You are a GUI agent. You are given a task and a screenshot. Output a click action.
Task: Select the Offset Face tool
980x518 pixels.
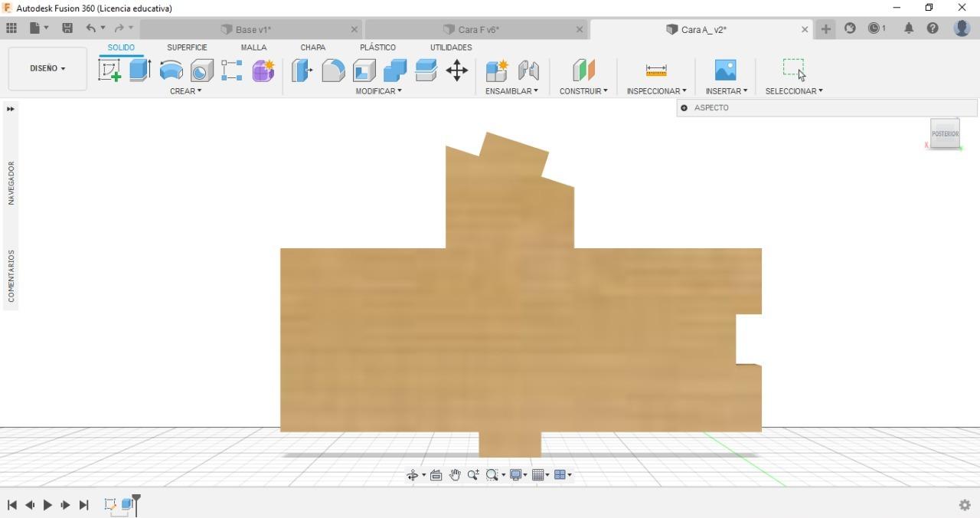(x=426, y=70)
